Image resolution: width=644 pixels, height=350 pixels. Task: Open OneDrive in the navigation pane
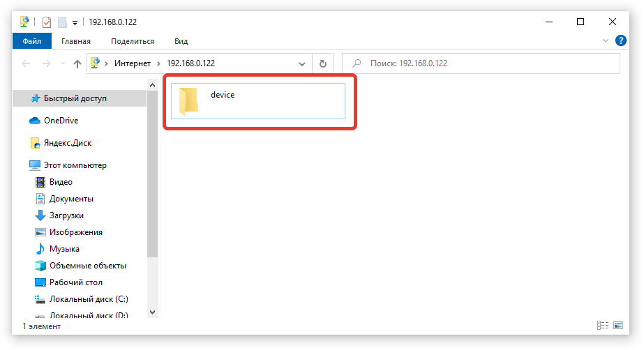coord(61,121)
